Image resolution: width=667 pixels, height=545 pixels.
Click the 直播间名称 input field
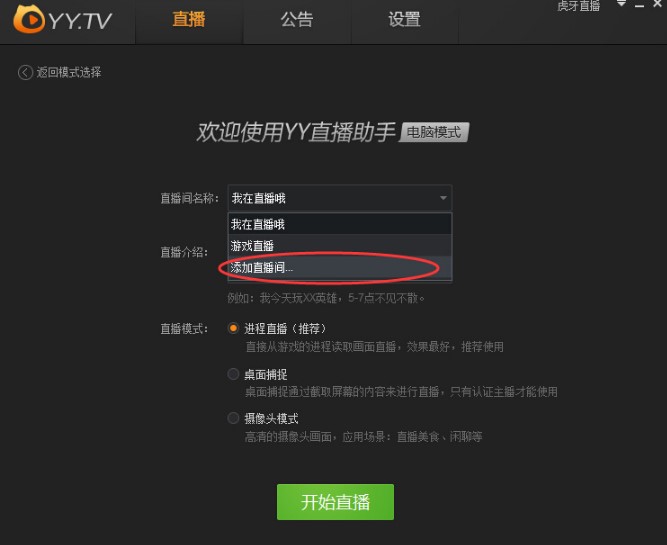pos(340,198)
